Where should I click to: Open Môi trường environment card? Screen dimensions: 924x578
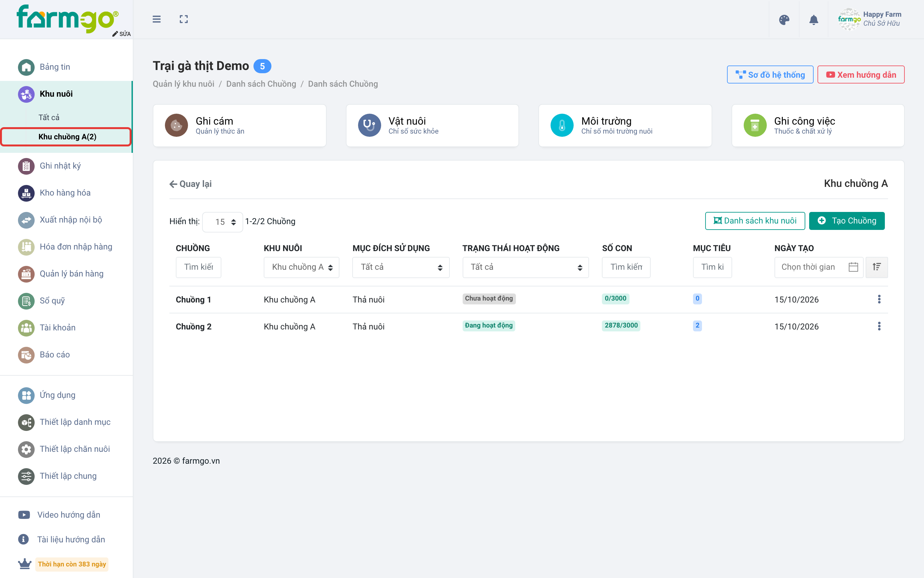pyautogui.click(x=625, y=125)
